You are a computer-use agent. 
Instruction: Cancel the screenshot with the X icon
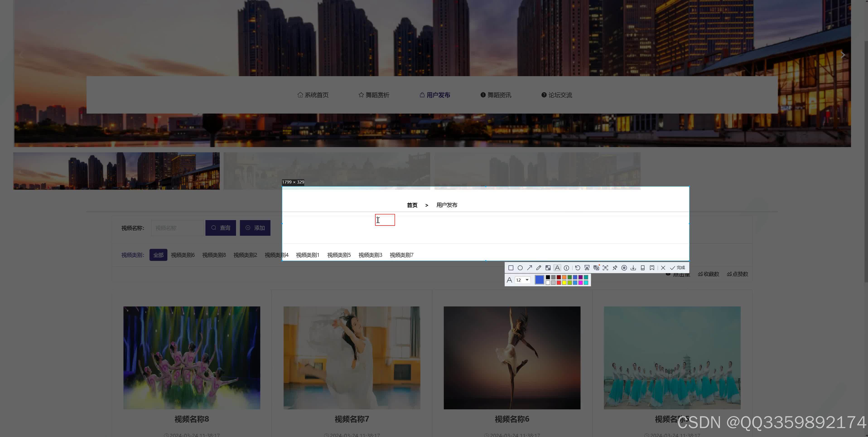click(663, 268)
